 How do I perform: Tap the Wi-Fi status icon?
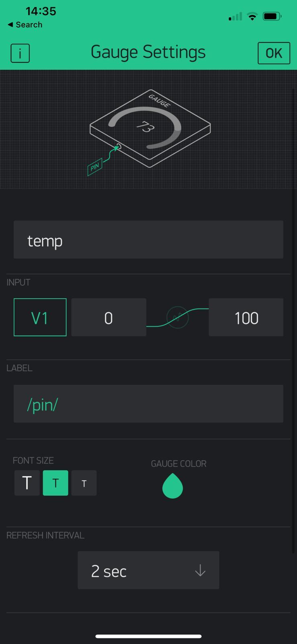[252, 17]
